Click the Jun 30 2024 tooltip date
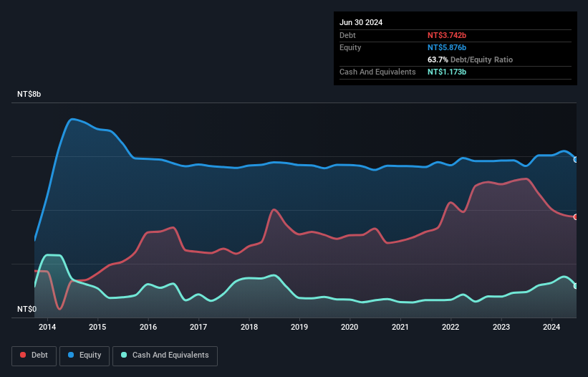The width and height of the screenshot is (588, 377). (x=361, y=22)
